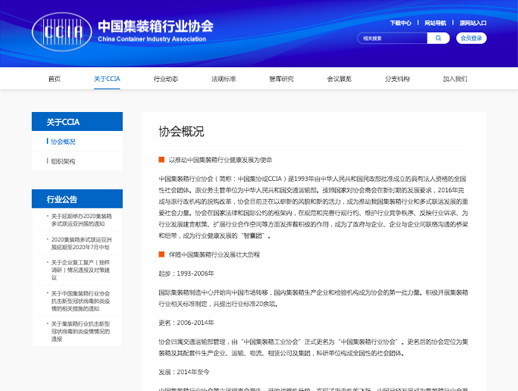Open the 智库研究 navigation tab
This screenshot has height=391, width=518.
coord(281,79)
